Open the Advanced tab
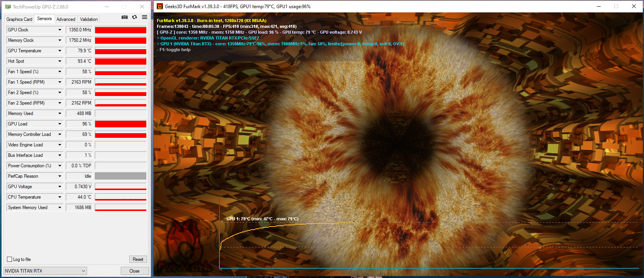The image size is (644, 278). click(66, 19)
